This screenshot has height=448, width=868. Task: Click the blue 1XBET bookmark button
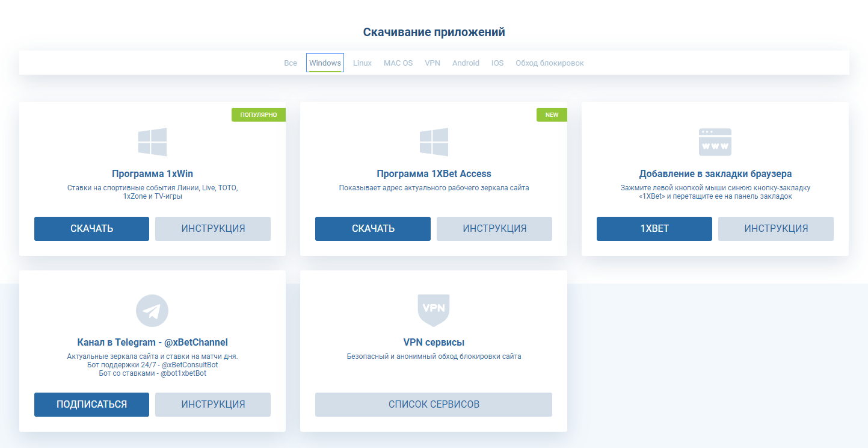(x=654, y=229)
